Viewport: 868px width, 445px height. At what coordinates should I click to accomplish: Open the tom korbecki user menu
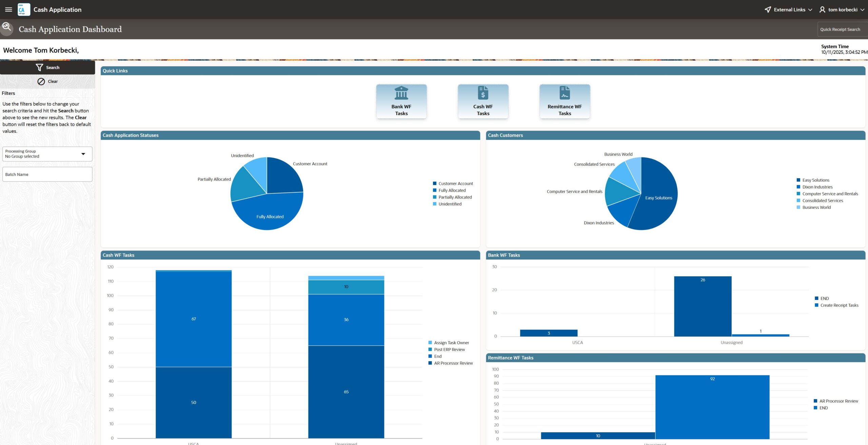(842, 9)
